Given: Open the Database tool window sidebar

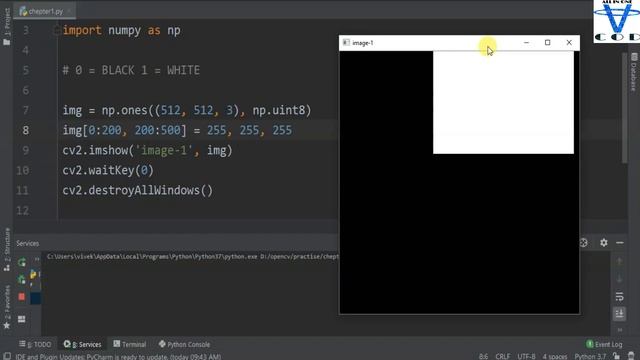Looking at the screenshot, I should coord(633,72).
